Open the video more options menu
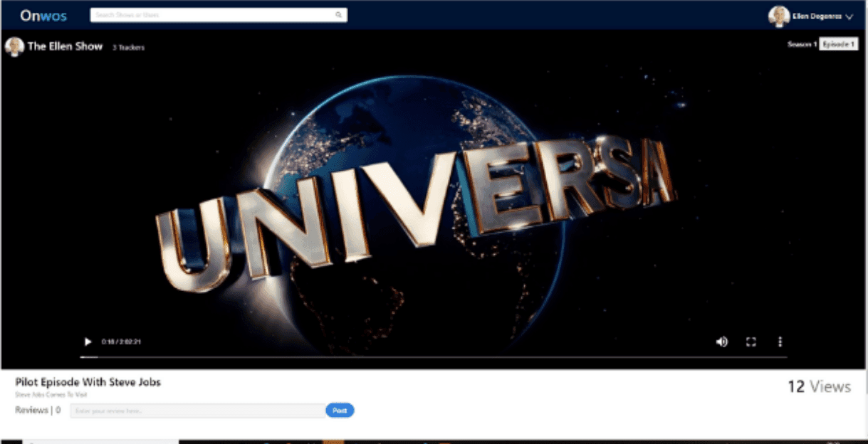 (x=780, y=342)
